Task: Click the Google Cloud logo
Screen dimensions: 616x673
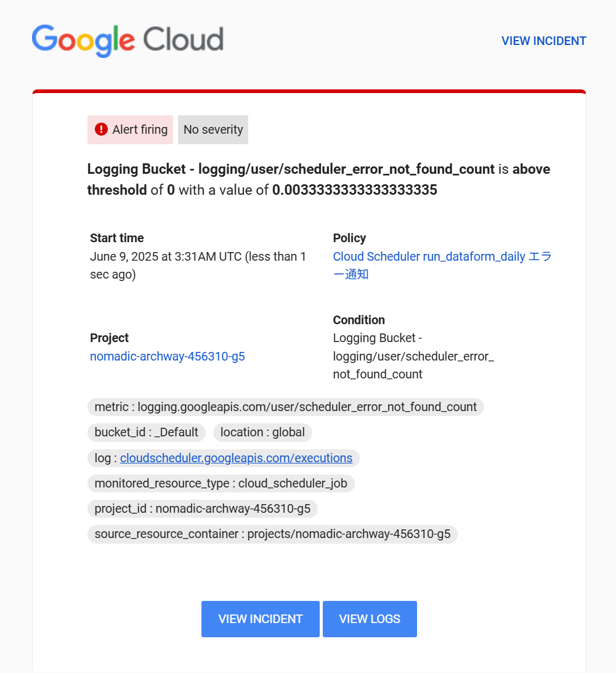Action: [x=128, y=40]
